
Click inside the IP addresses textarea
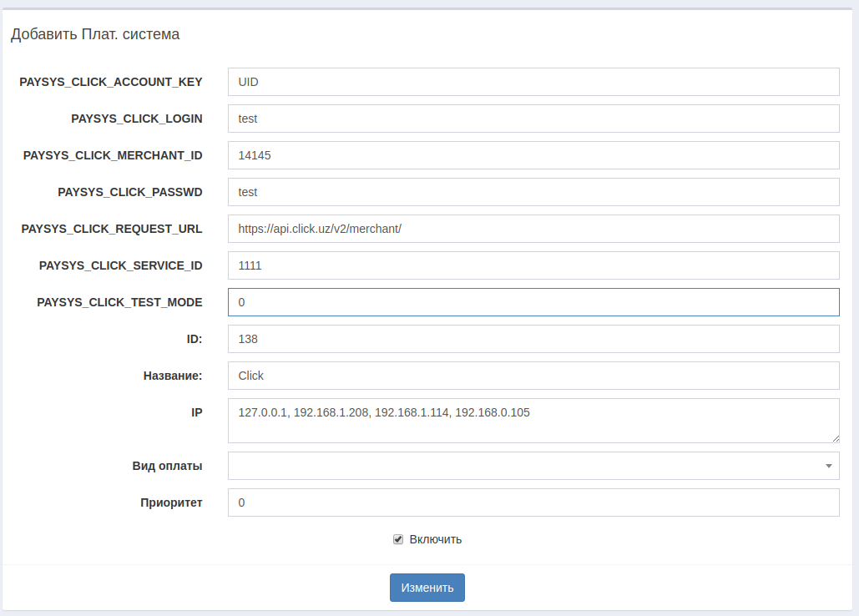(533, 420)
